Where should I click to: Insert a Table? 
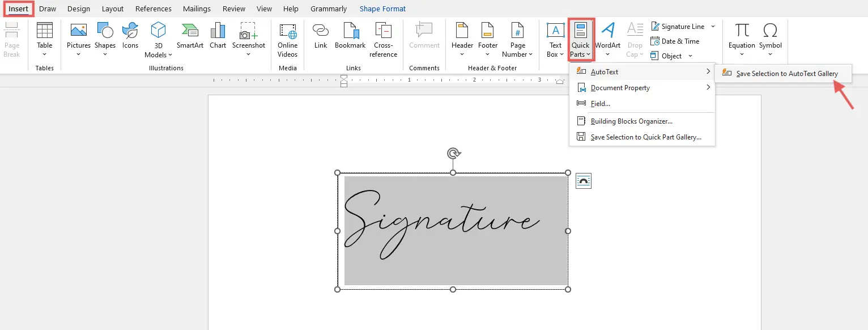(x=44, y=34)
